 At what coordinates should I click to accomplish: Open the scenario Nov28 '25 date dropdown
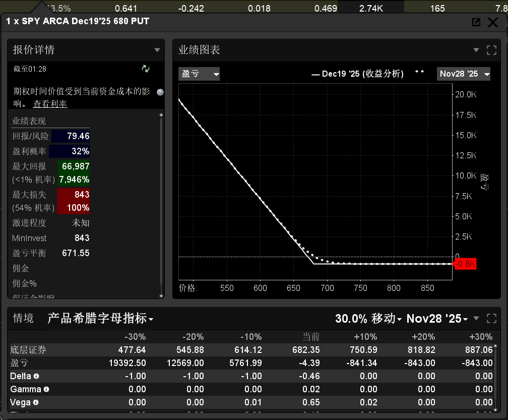[x=437, y=319]
